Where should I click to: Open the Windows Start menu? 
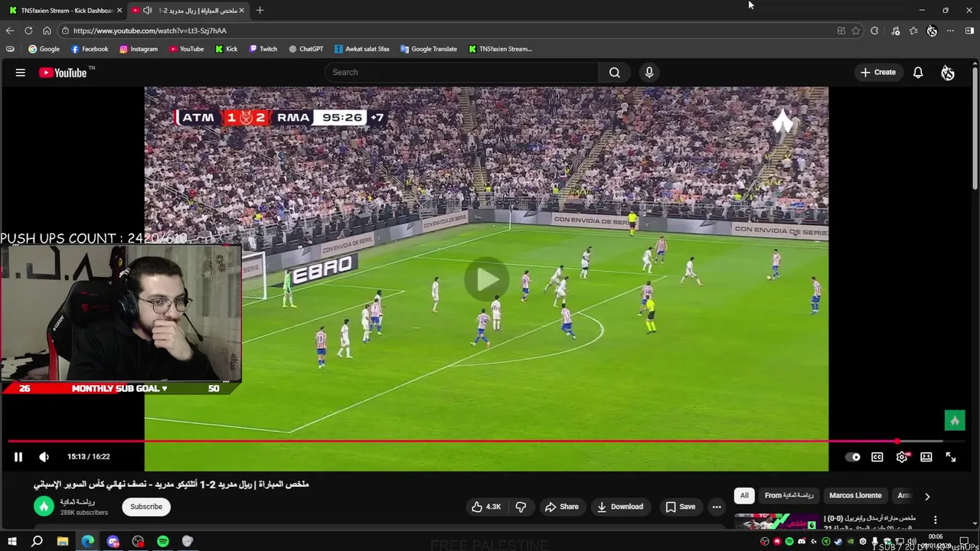(11, 542)
